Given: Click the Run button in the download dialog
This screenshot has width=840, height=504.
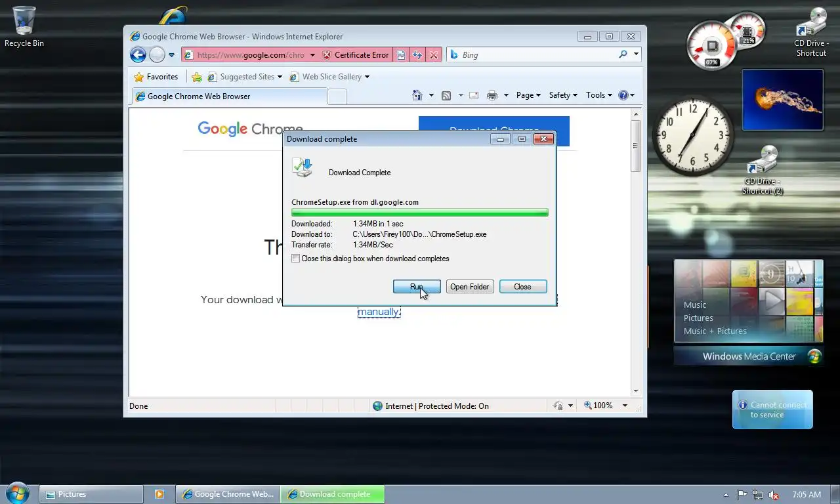Looking at the screenshot, I should coord(417,287).
